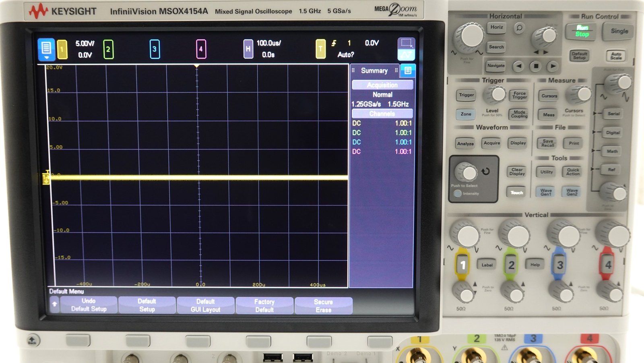This screenshot has height=363, width=644.
Task: Open the trigger T indicator
Action: click(320, 49)
